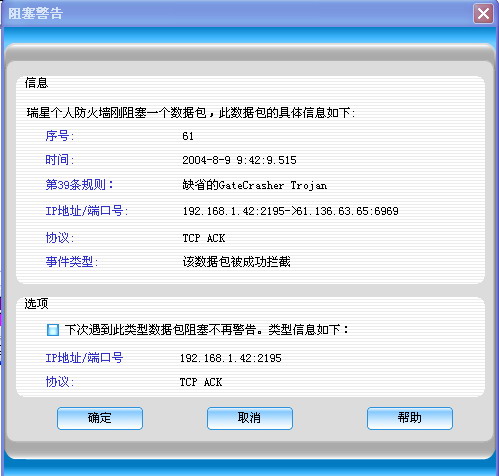Enable the 下次遇到此类型数据包阻塞不再警告 checkbox
The height and width of the screenshot is (476, 499).
[53, 330]
